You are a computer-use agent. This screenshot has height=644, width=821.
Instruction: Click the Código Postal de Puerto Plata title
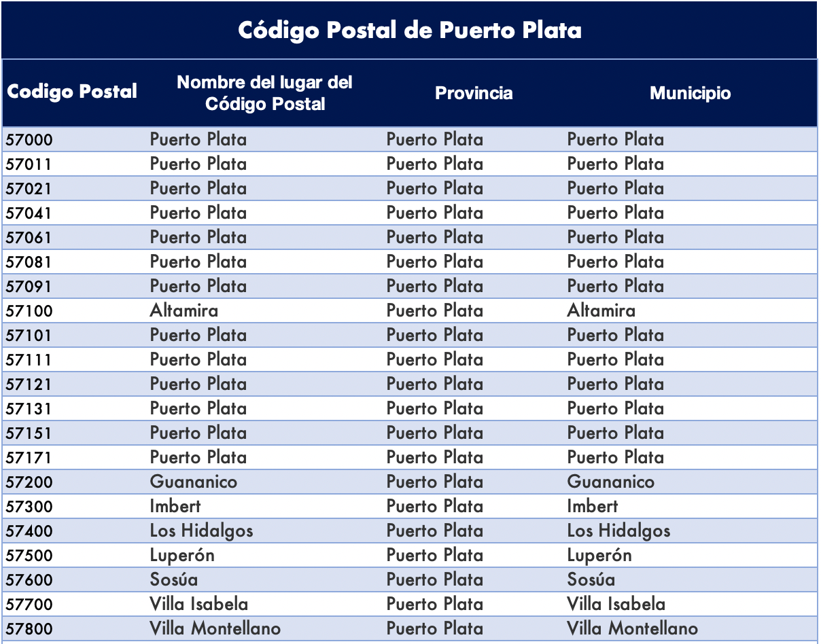pos(410,31)
